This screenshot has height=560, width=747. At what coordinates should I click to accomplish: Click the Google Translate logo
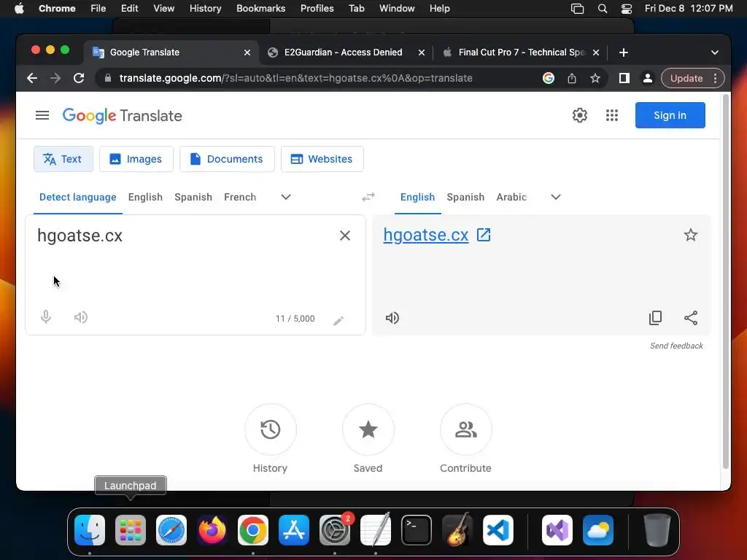[x=123, y=115]
